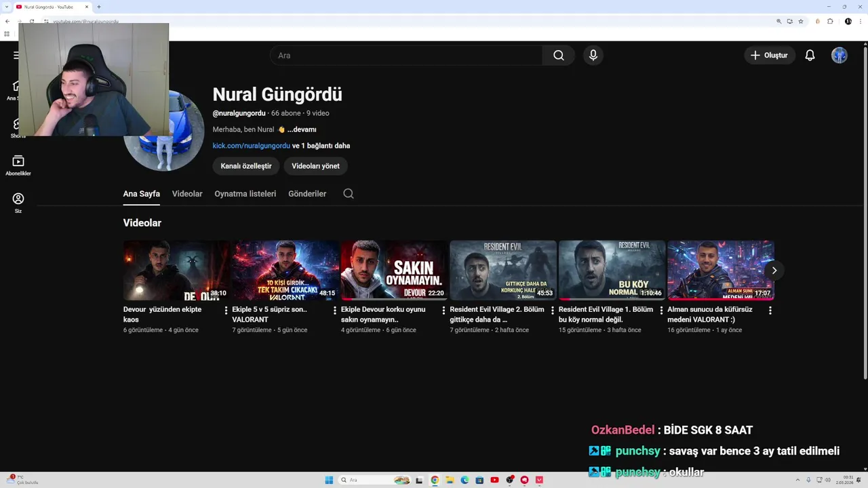Screen dimensions: 868x488
Task: Open options for Resident Evil Village 1. Bölüm
Action: 662,310
